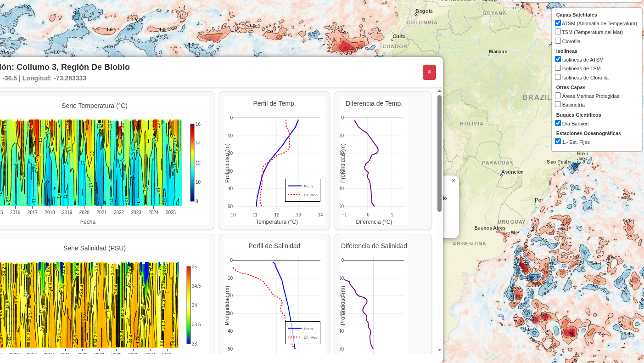Viewport: 644px width, 363px height.
Task: Click the panel's scroll up arrow
Action: click(x=439, y=91)
